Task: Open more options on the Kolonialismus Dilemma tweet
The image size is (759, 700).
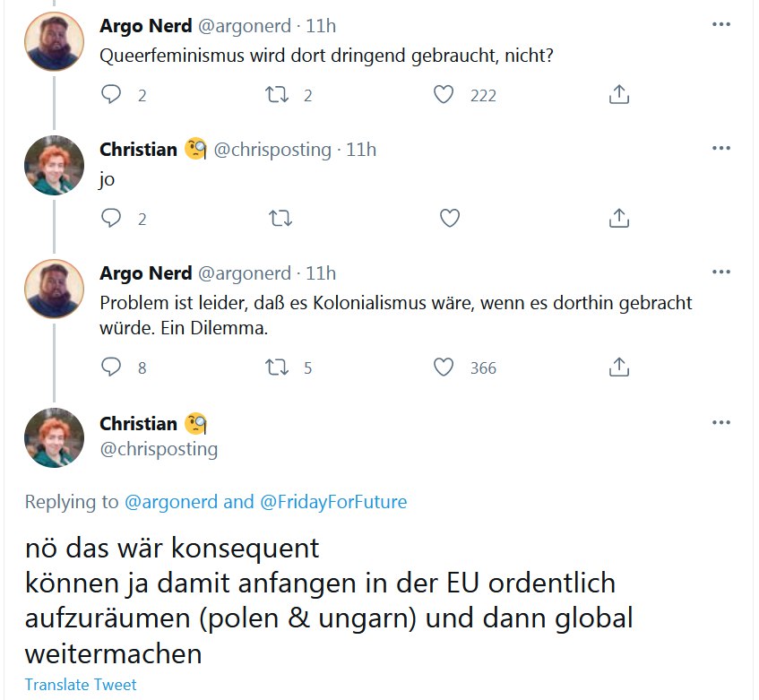Action: 720,272
